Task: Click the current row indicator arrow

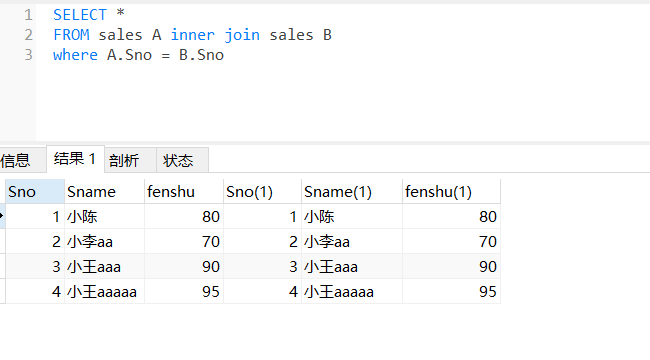Action: tap(2, 216)
